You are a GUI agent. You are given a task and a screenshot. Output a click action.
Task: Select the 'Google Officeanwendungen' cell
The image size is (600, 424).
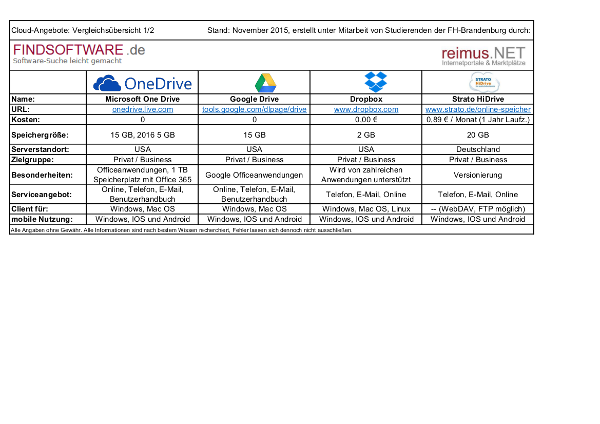(254, 175)
